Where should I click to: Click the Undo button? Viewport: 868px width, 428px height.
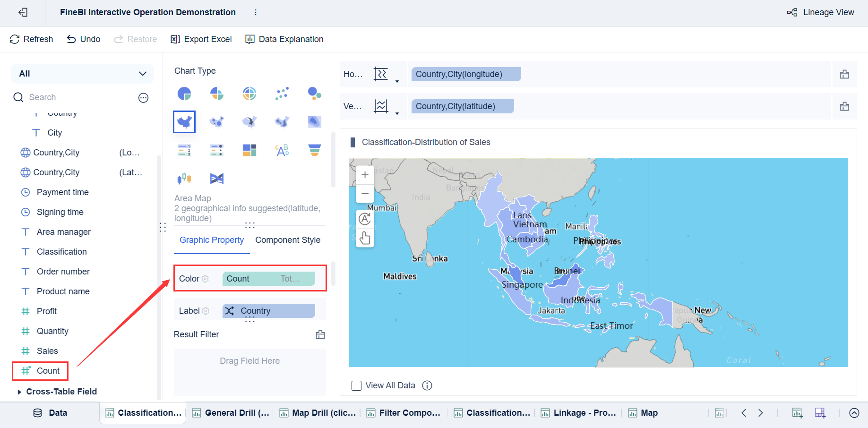[x=84, y=39]
